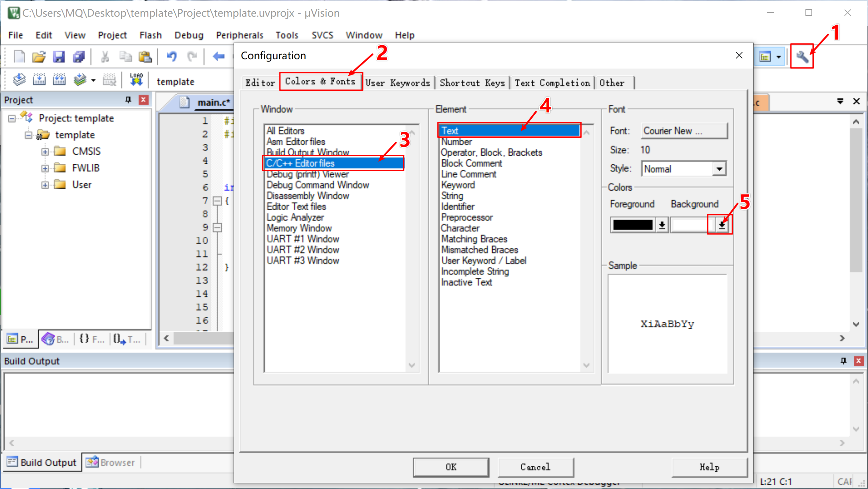Click the Undo arrow icon

[172, 56]
